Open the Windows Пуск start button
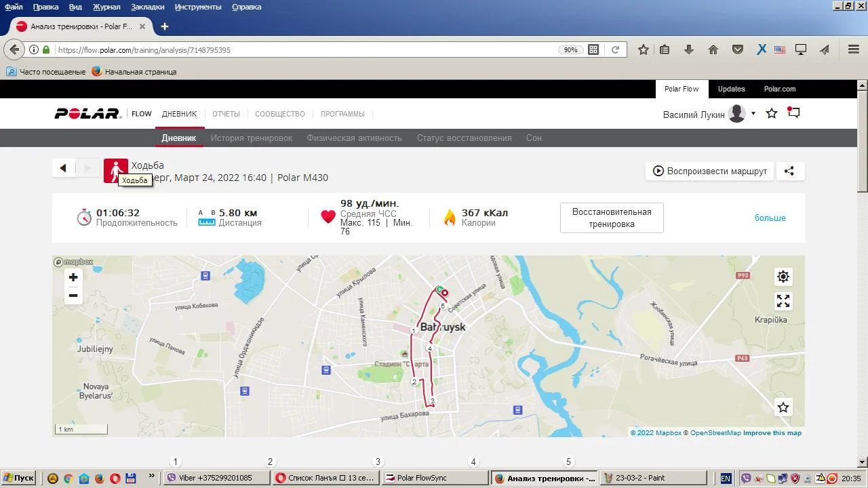The image size is (868, 488). [x=20, y=478]
